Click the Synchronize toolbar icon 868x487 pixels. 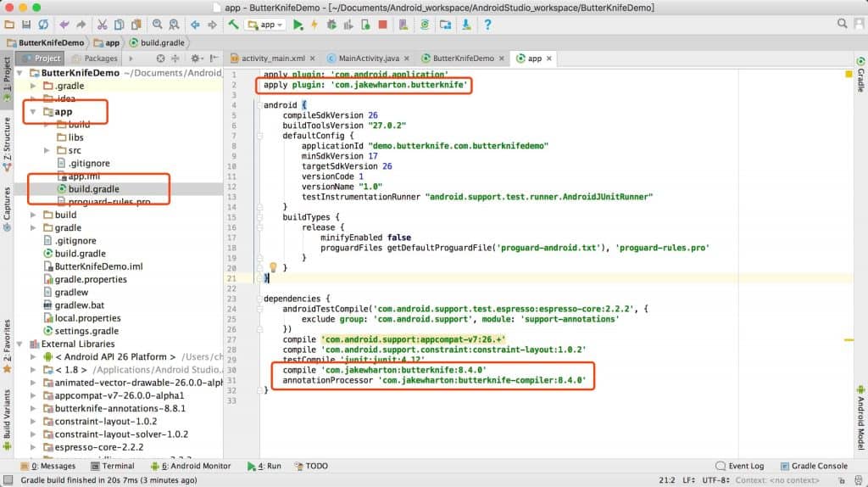pyautogui.click(x=43, y=25)
